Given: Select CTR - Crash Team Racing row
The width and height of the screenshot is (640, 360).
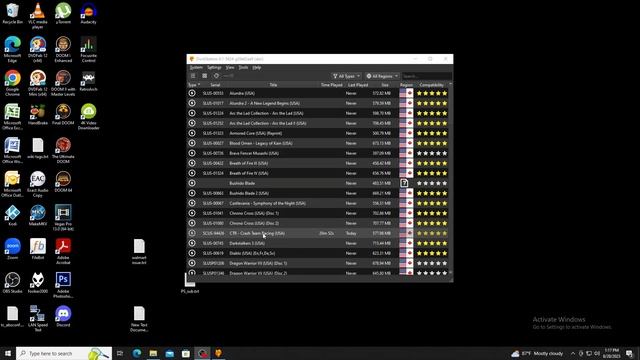Looking at the screenshot, I should tap(318, 233).
